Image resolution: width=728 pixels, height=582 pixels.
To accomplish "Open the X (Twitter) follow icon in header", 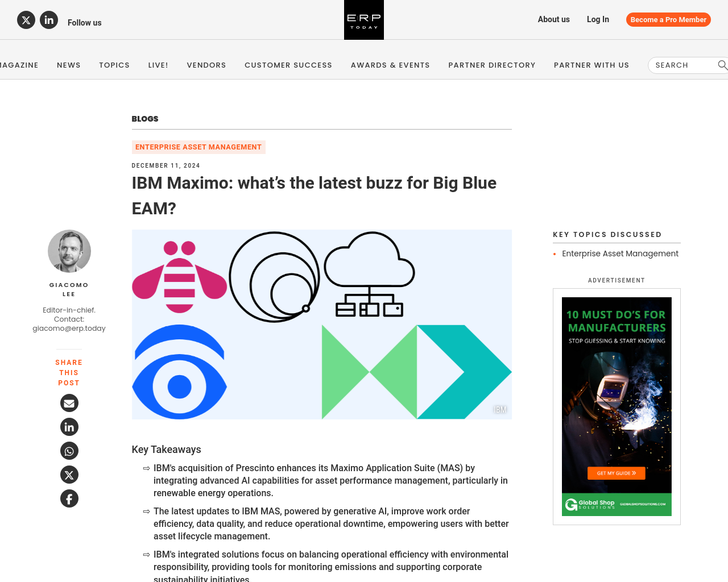I will [26, 20].
